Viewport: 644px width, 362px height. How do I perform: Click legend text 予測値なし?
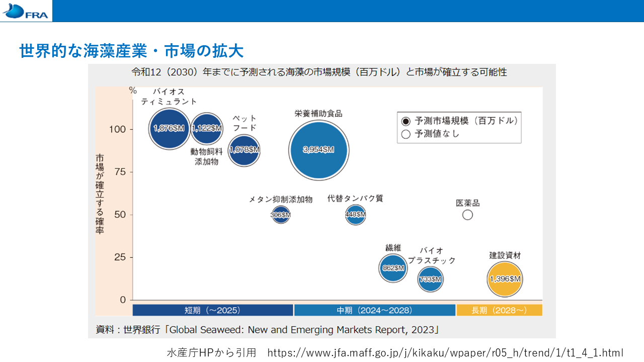(x=437, y=134)
